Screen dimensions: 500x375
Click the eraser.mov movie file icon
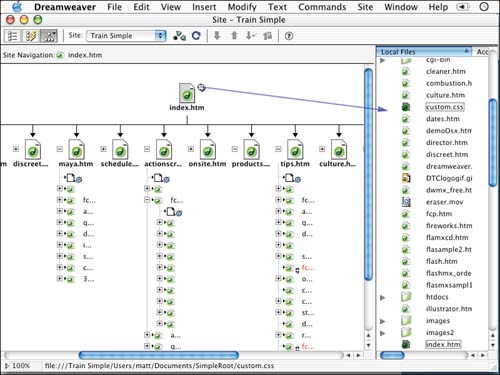tap(406, 202)
